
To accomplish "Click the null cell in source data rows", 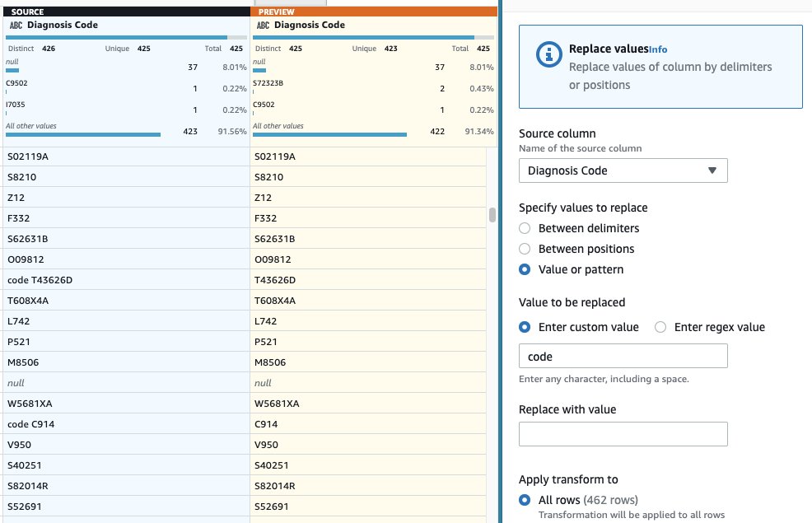I will (126, 383).
